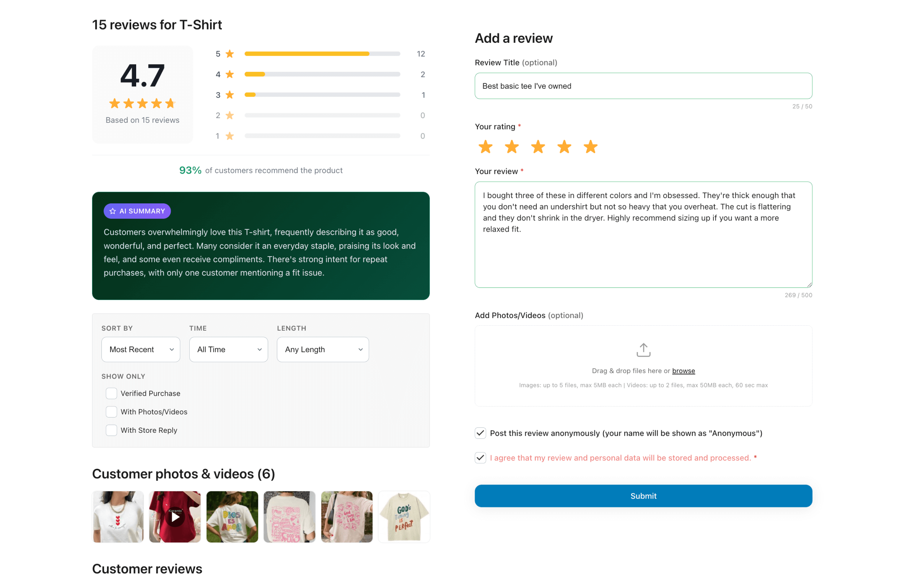Set rating to two stars
The image size is (918, 588).
[512, 147]
